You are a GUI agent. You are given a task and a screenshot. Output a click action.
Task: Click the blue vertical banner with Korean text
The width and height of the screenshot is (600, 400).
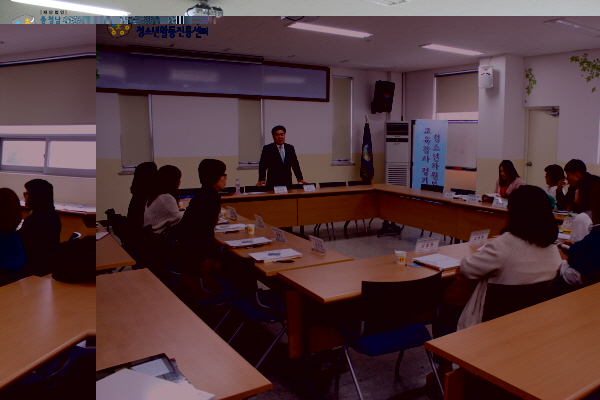point(430,153)
